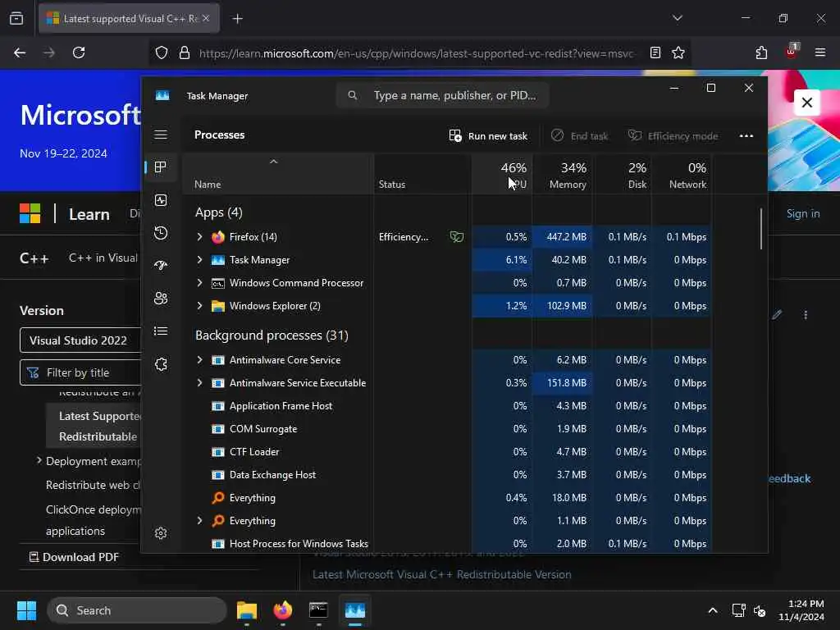840x630 pixels.
Task: Click the Efficiency mode leaf icon for Firefox
Action: [456, 237]
